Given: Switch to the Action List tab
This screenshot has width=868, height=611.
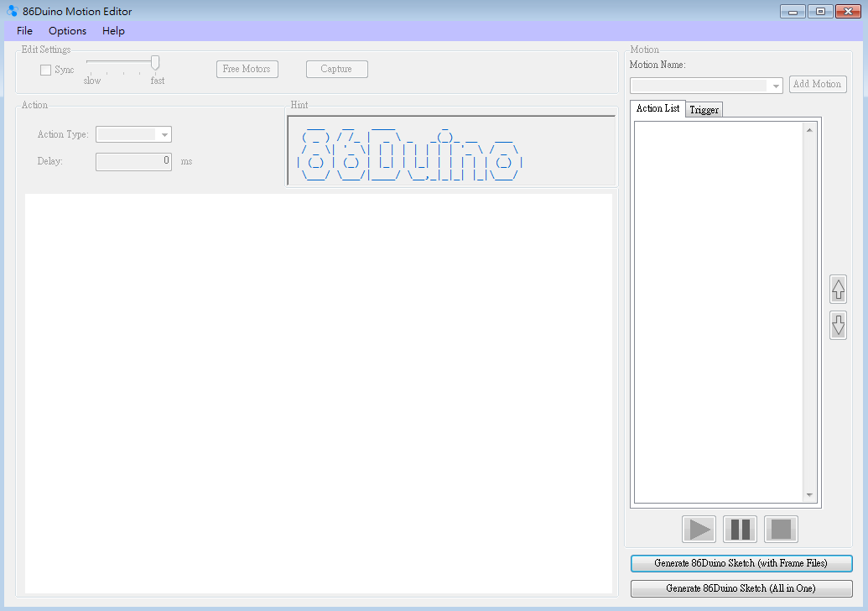Looking at the screenshot, I should click(657, 108).
